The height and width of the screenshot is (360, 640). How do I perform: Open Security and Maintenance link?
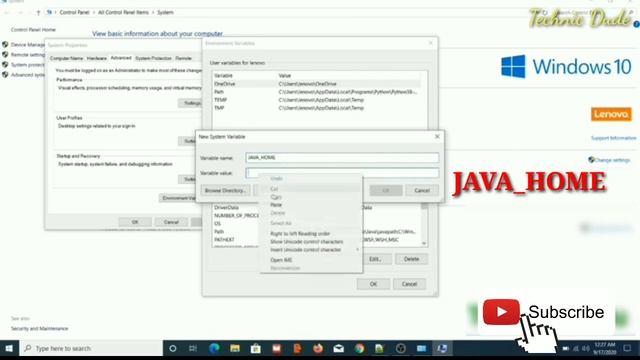(39, 329)
